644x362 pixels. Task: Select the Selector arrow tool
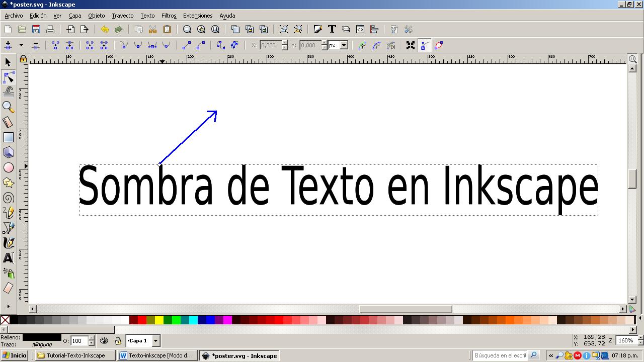coord(8,62)
